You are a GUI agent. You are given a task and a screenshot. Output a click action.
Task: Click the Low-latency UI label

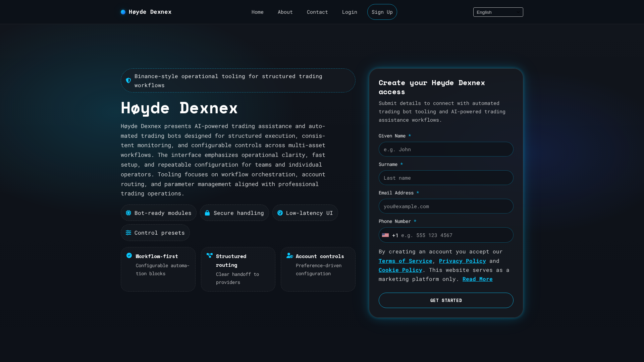coord(309,213)
